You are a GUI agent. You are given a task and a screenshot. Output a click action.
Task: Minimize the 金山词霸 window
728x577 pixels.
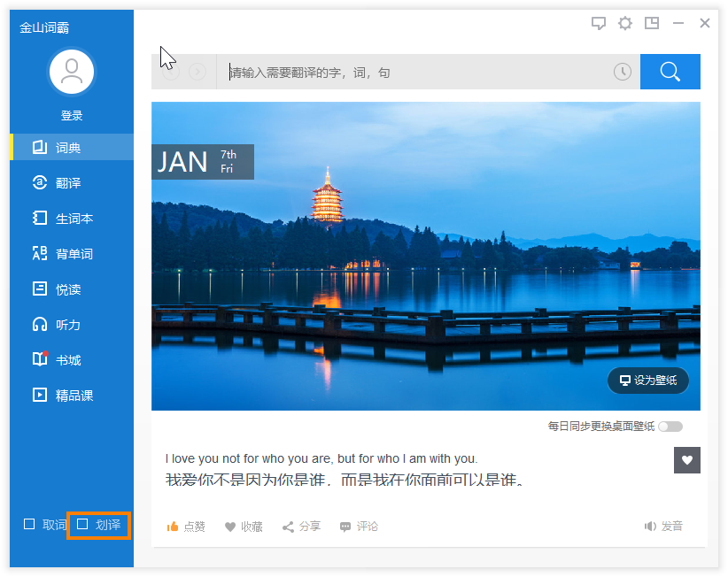pos(678,23)
